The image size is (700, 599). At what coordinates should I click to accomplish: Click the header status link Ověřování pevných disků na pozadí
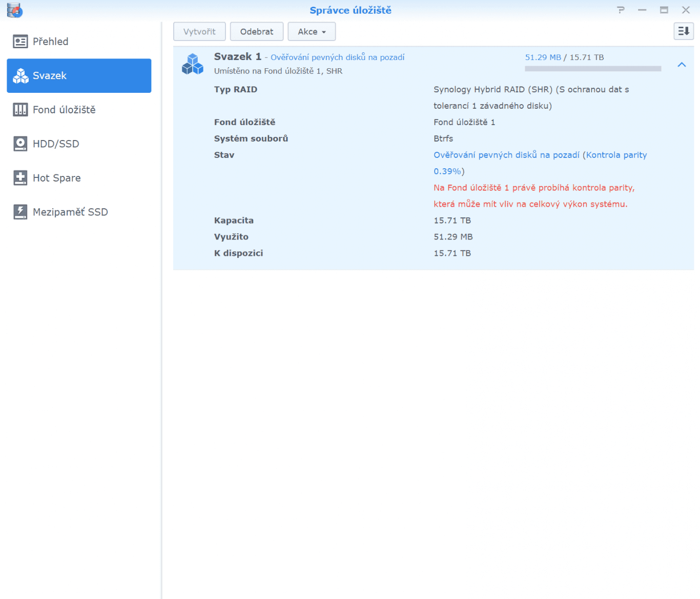(337, 57)
